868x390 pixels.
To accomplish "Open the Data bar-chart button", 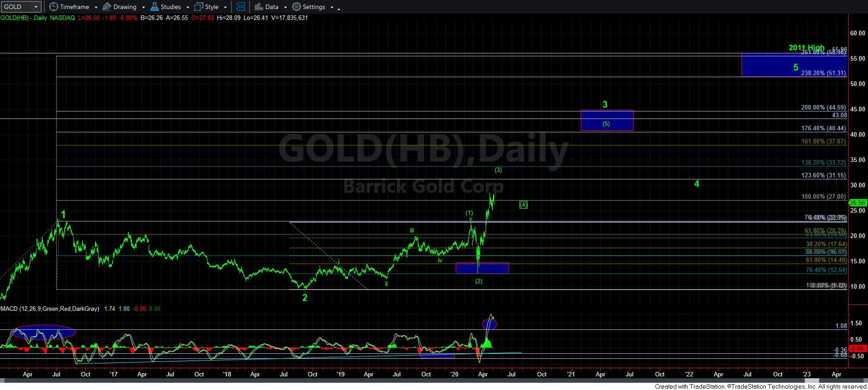I will (x=266, y=7).
